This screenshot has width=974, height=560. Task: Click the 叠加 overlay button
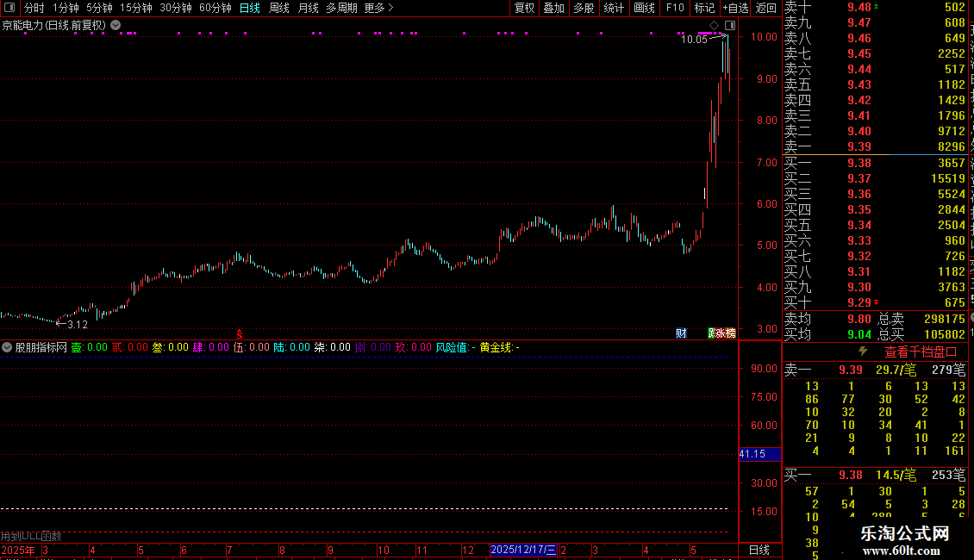[x=553, y=8]
